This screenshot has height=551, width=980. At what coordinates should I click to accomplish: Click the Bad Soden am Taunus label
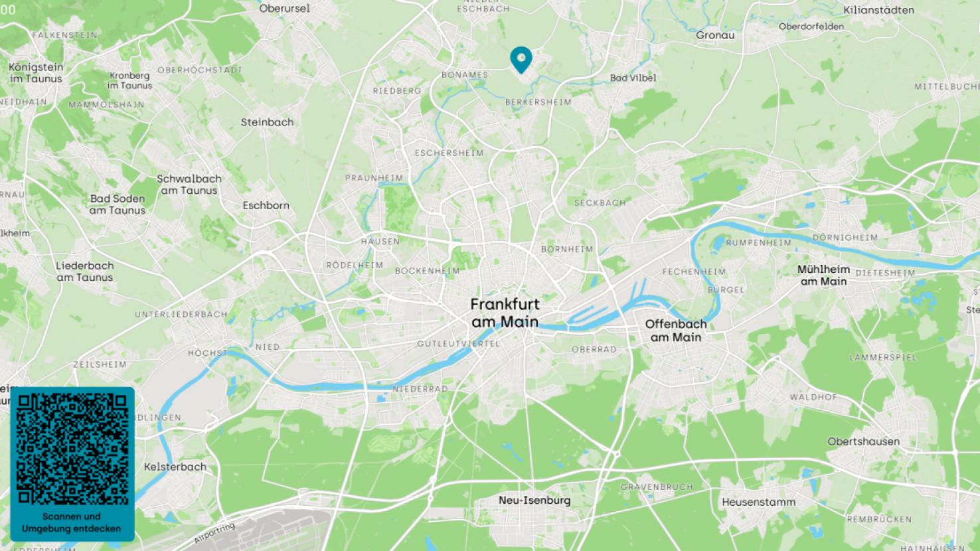click(118, 204)
